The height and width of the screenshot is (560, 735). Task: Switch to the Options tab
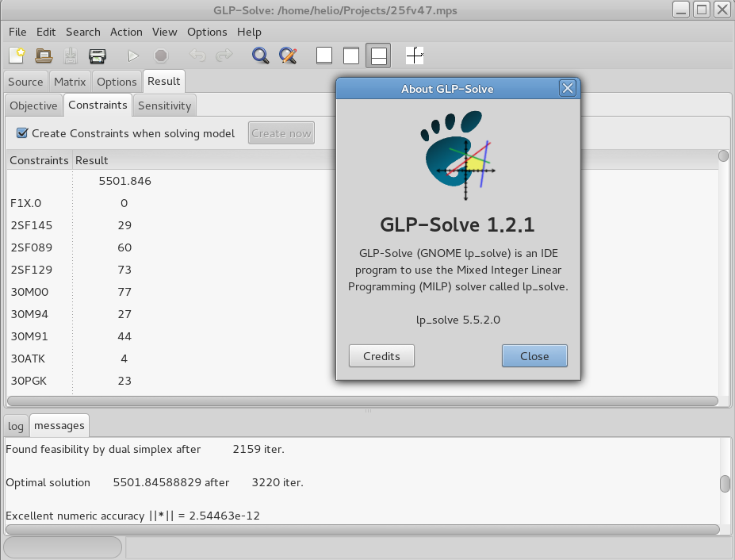[117, 82]
